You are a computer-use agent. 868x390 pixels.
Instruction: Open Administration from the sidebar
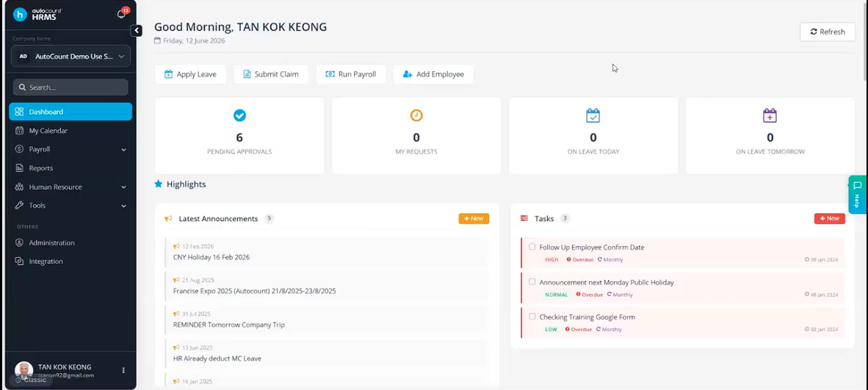click(x=70, y=242)
